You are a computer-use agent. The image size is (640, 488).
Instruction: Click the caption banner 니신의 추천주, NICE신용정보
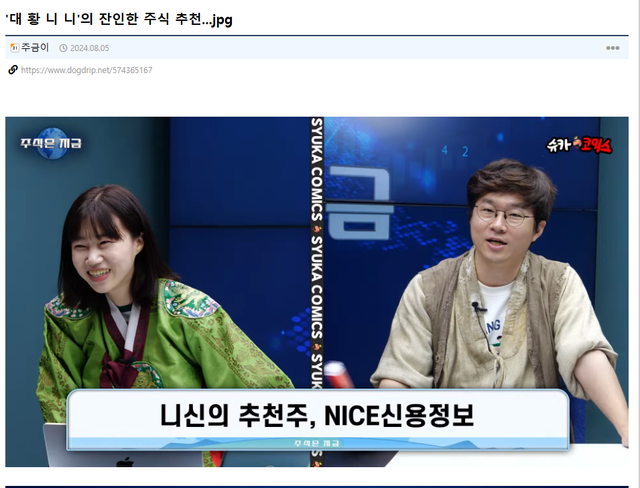coord(317,414)
